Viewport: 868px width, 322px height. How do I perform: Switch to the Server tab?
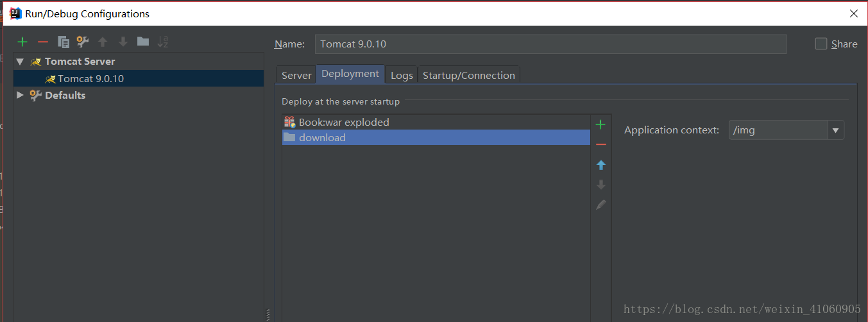pyautogui.click(x=296, y=75)
